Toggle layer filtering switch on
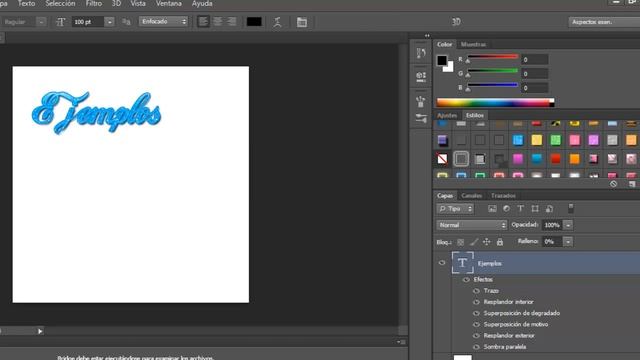The image size is (640, 360). (x=571, y=208)
